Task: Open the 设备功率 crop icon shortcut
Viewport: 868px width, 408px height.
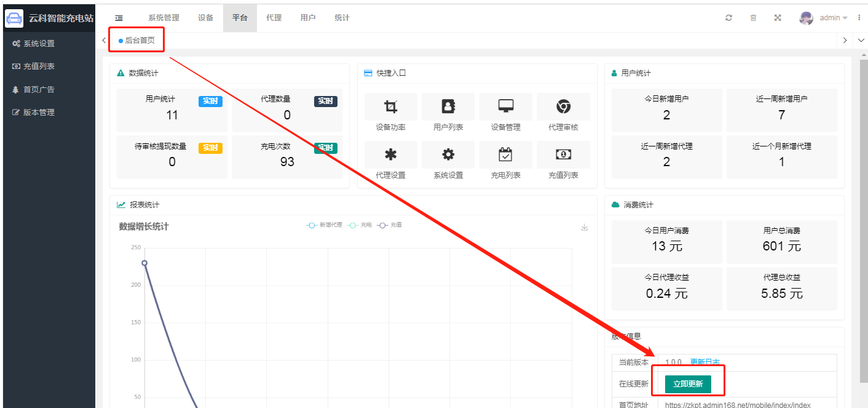Action: (x=391, y=106)
